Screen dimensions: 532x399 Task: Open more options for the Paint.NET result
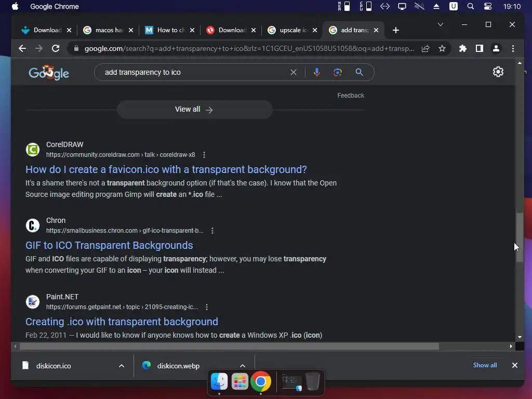click(207, 307)
